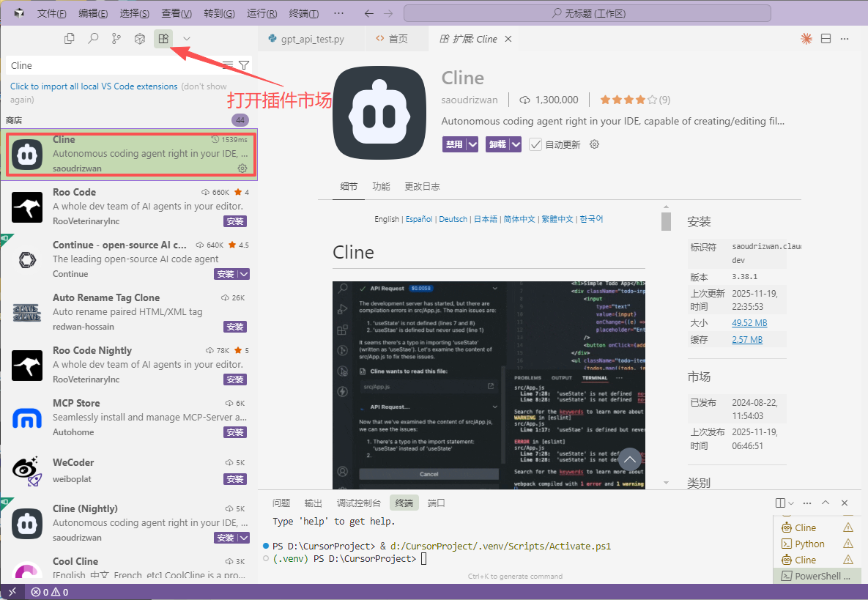Open the 终端(T) menu
The height and width of the screenshot is (600, 868).
[304, 13]
